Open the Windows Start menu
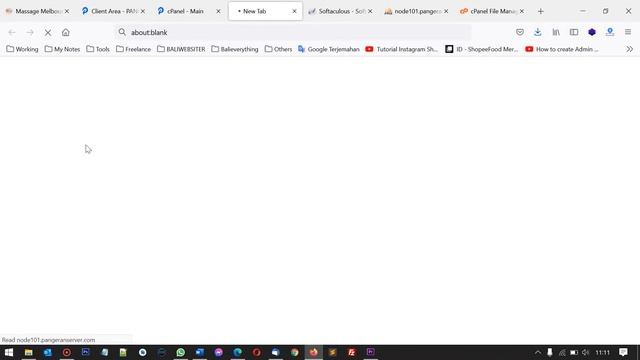Image resolution: width=640 pixels, height=360 pixels. coord(9,352)
